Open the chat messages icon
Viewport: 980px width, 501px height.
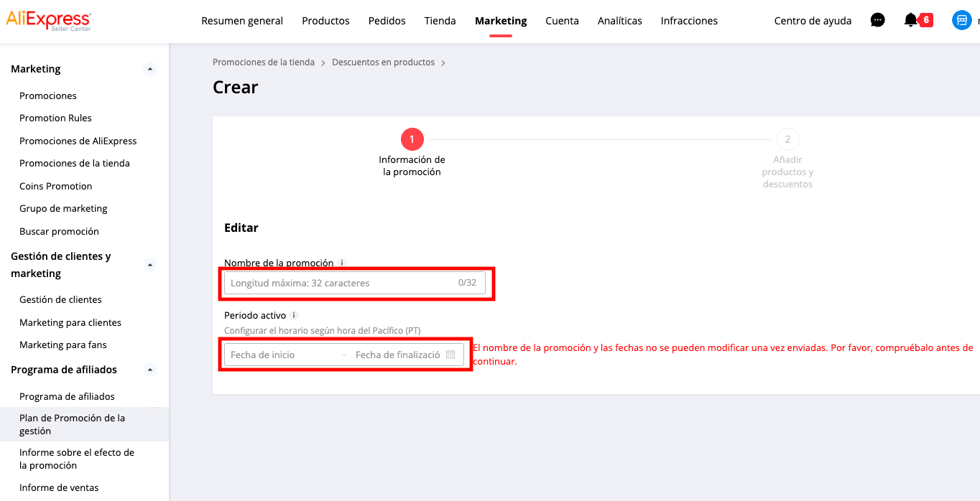click(x=877, y=20)
